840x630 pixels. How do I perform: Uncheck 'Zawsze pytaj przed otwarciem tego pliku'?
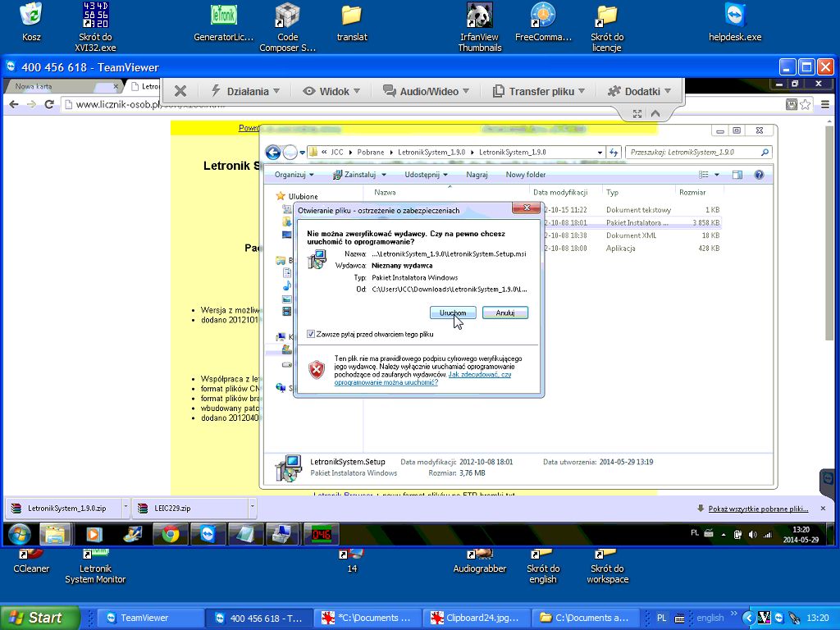[311, 334]
